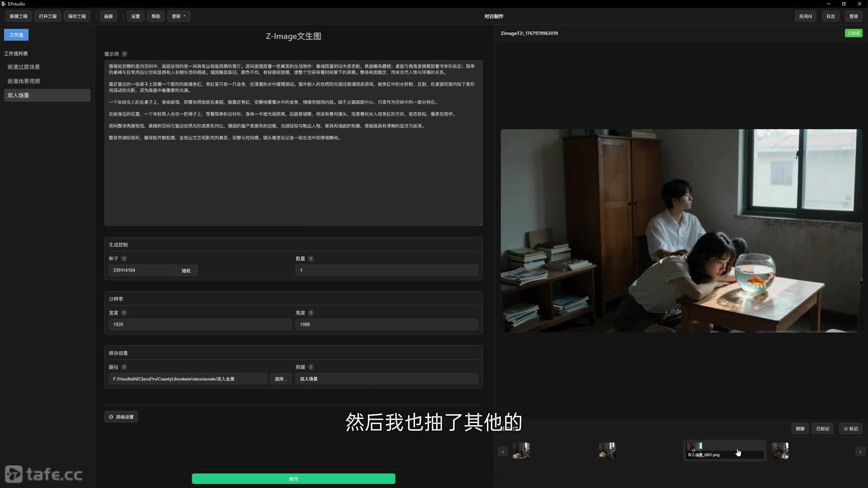Screen dimensions: 868x488
Task: Click the prompt help question mark icon
Action: click(x=124, y=54)
